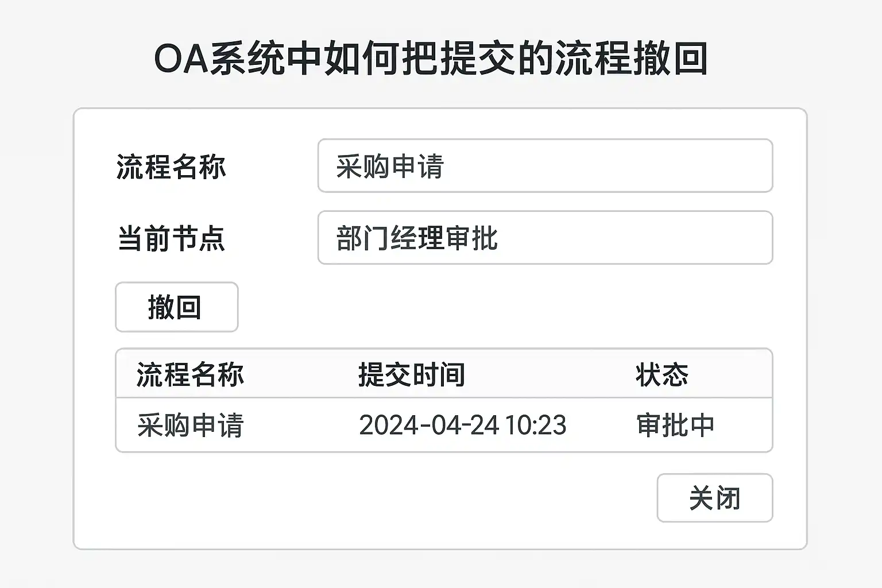882x588 pixels.
Task: Click the word 提交 in the page heading
Action: coord(478,59)
